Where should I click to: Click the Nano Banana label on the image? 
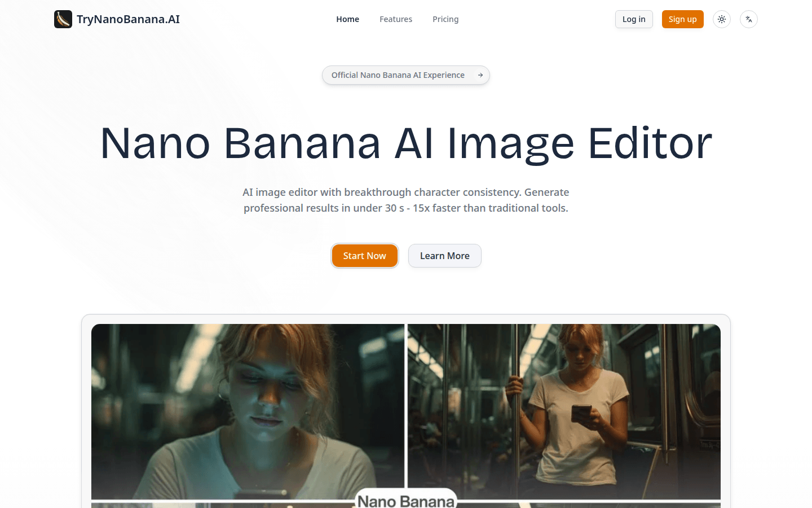405,500
